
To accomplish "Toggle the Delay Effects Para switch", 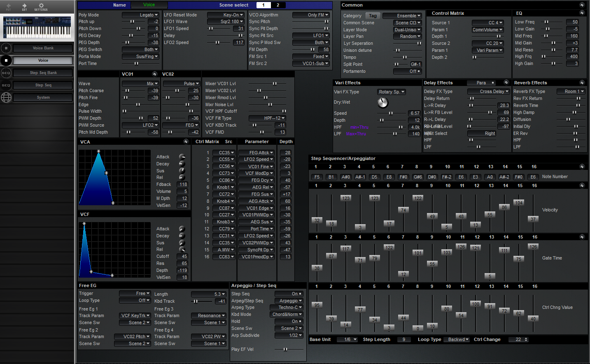I will [481, 83].
